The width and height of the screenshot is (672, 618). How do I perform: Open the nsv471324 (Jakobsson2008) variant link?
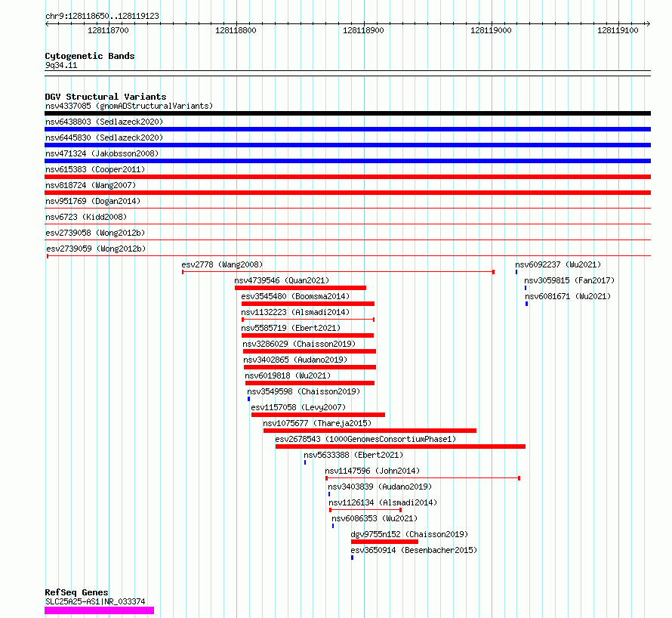coord(102,153)
